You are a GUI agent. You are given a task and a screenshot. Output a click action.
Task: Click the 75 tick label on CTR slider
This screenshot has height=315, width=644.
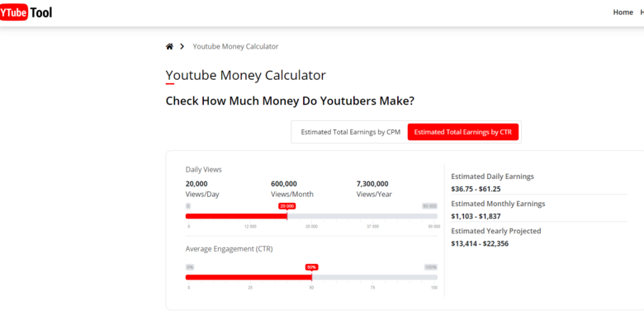[373, 288]
